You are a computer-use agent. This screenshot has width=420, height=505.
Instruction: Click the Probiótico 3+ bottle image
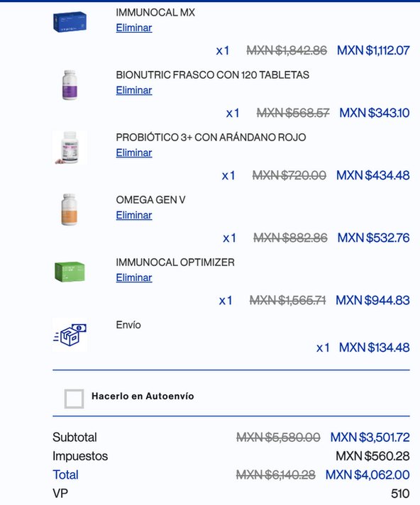tap(70, 148)
